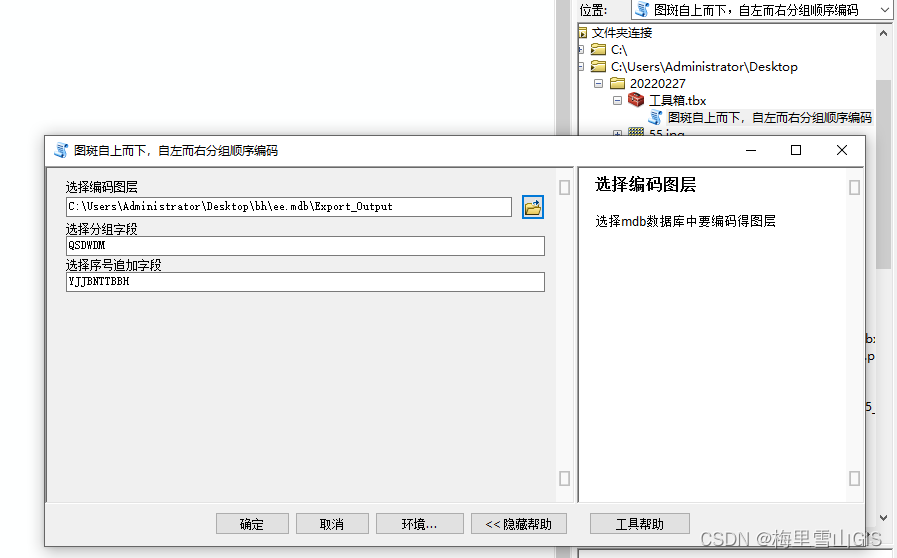The image size is (897, 558).
Task: Select 工具箱.tbx in the catalog tree
Action: pos(677,101)
